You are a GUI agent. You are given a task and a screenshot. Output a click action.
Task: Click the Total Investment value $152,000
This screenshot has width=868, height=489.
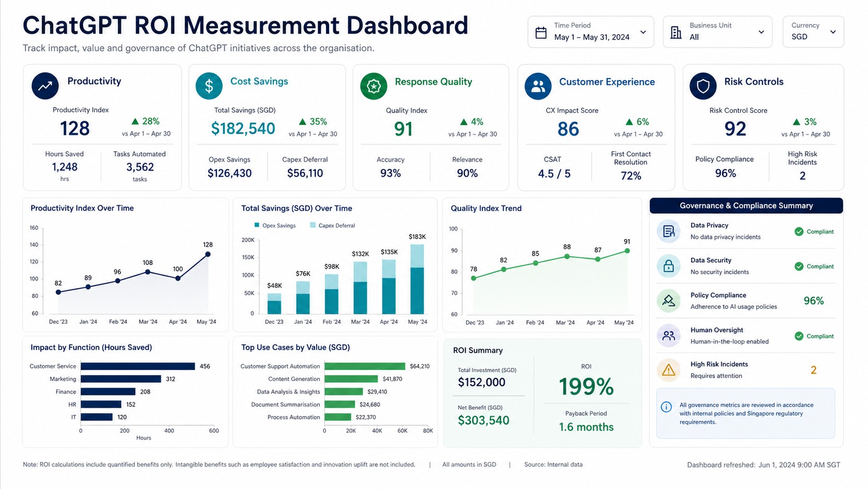(x=482, y=382)
